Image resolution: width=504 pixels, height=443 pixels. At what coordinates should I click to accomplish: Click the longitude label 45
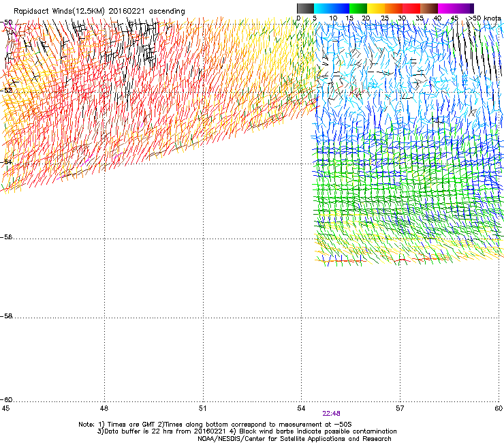tap(5, 408)
